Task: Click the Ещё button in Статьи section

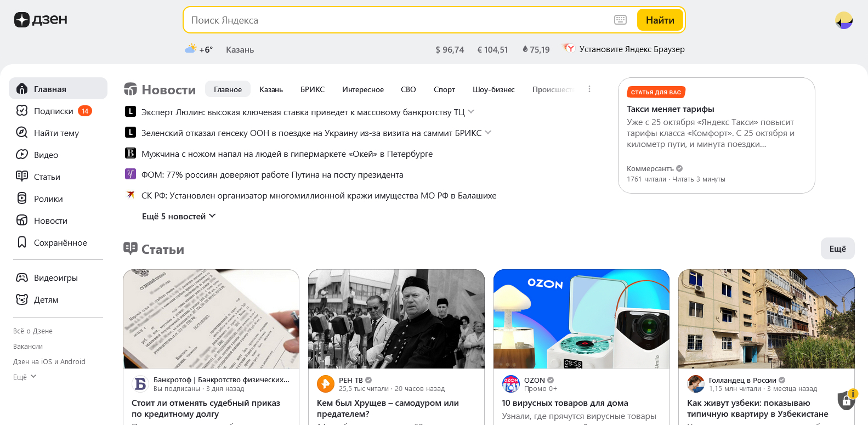Action: 838,248
